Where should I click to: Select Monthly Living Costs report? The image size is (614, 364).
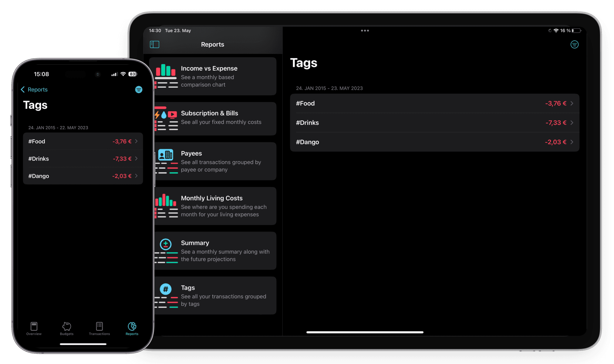click(x=214, y=206)
